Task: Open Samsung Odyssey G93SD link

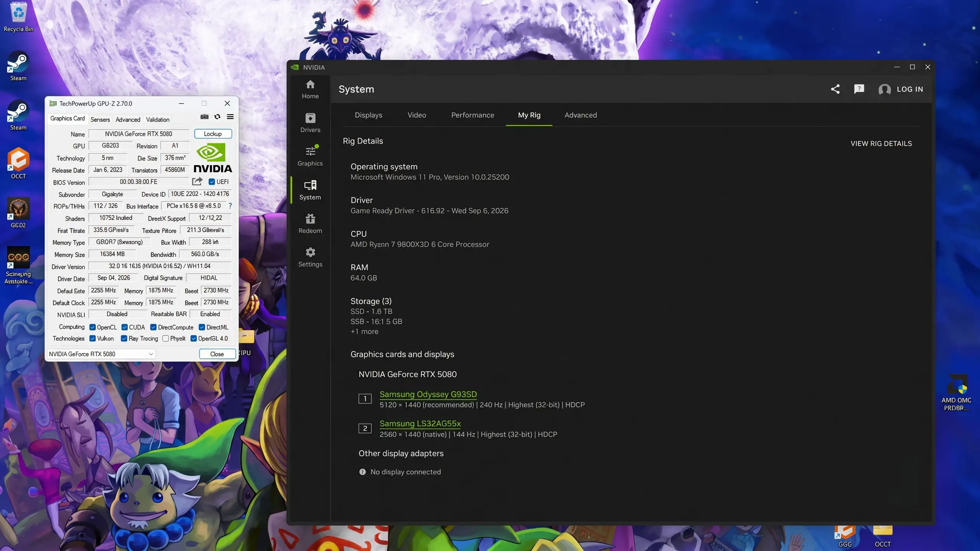Action: [x=428, y=394]
